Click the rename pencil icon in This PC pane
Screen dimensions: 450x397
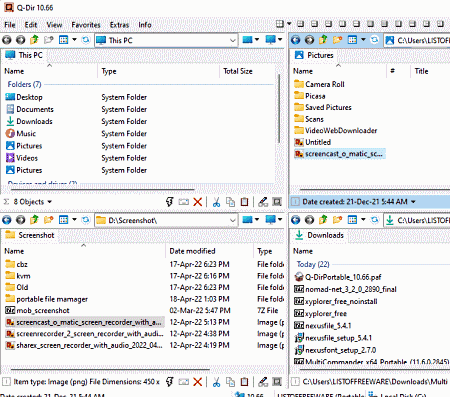[263, 202]
